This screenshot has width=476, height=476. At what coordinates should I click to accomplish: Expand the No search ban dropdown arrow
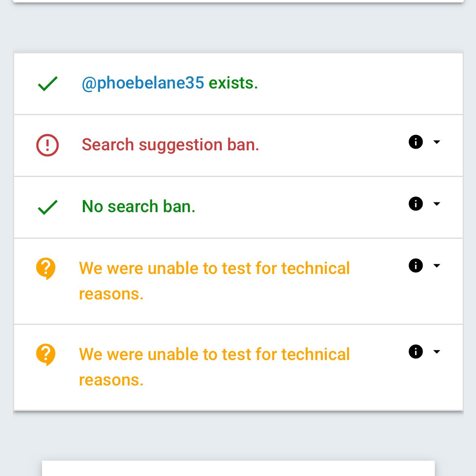(x=436, y=204)
